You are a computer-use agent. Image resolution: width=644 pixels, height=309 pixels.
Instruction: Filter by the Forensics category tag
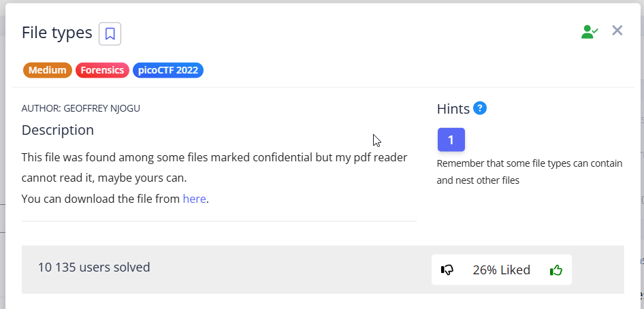tap(102, 70)
